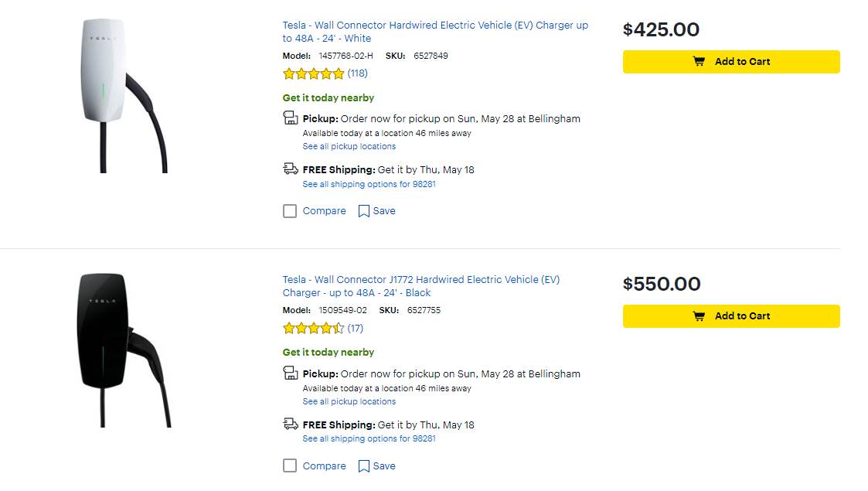Click the shipping truck icon for the black charger

point(291,423)
